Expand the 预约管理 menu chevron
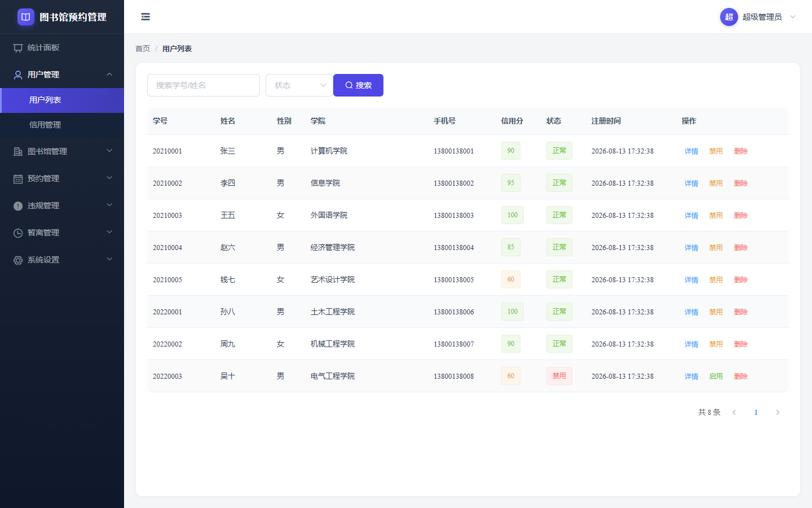Screen dimensions: 812x508 (109, 178)
